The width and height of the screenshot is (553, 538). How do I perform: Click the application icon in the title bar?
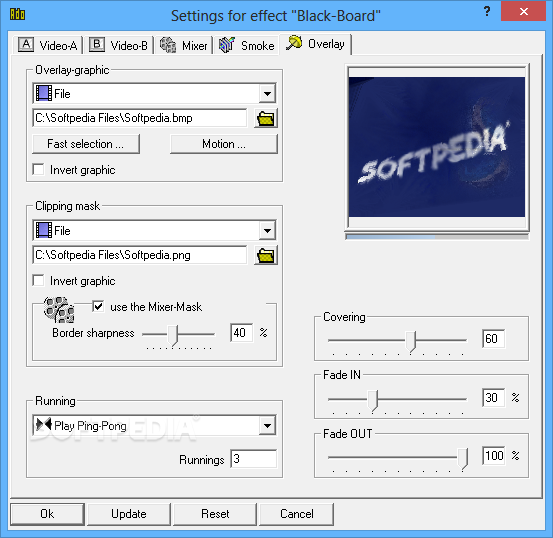tap(17, 14)
